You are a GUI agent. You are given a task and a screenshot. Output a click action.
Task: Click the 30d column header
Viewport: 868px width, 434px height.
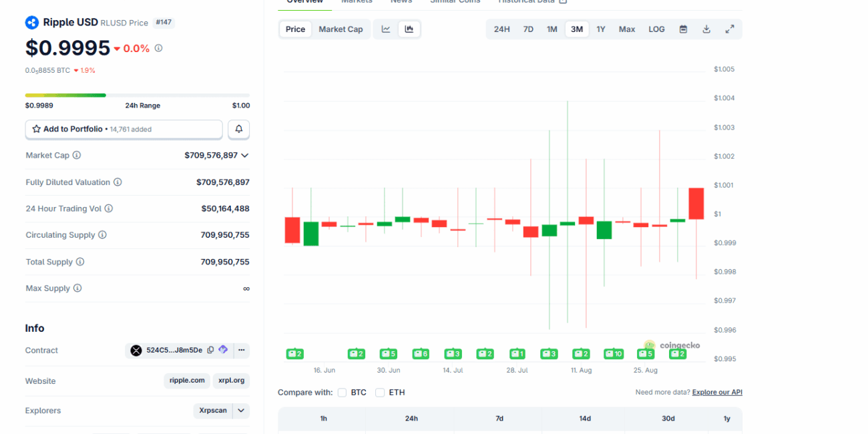[x=668, y=419]
